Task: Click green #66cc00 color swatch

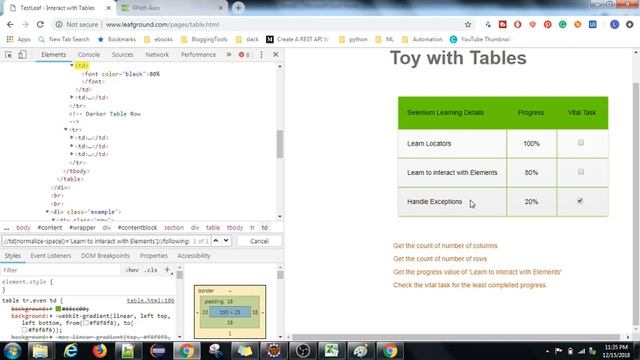Action: 58,309
